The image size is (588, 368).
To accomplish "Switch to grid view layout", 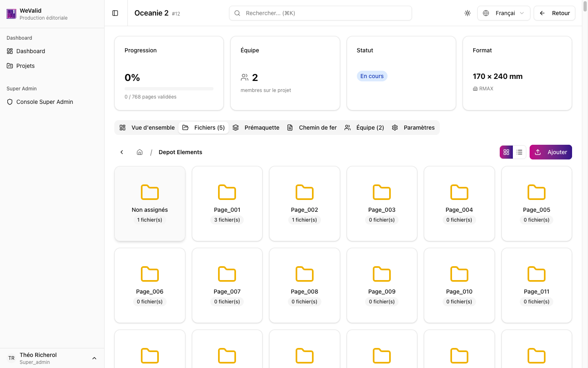I will (x=506, y=152).
